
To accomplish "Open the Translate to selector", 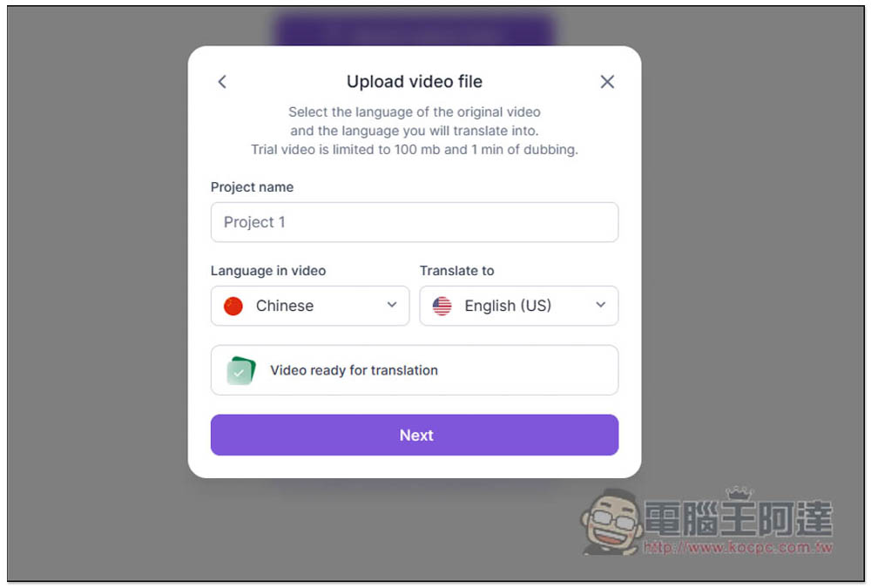I will (x=519, y=306).
